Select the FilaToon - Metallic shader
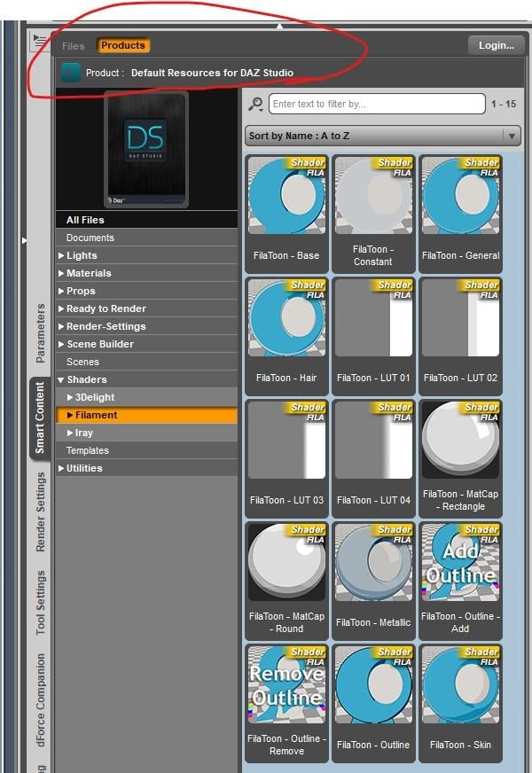532x773 pixels. click(373, 581)
